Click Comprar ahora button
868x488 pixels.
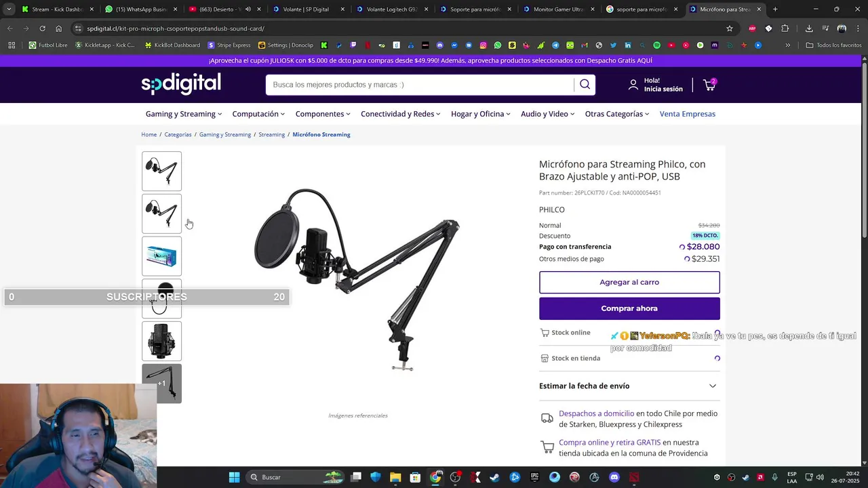[629, 308]
